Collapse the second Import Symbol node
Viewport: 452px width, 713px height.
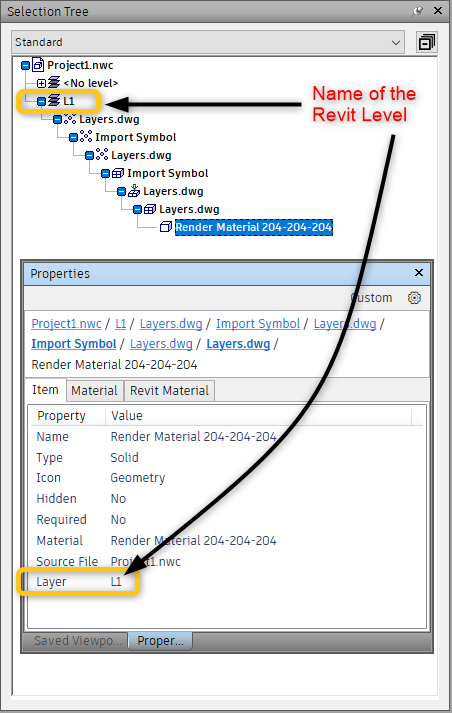pos(105,173)
